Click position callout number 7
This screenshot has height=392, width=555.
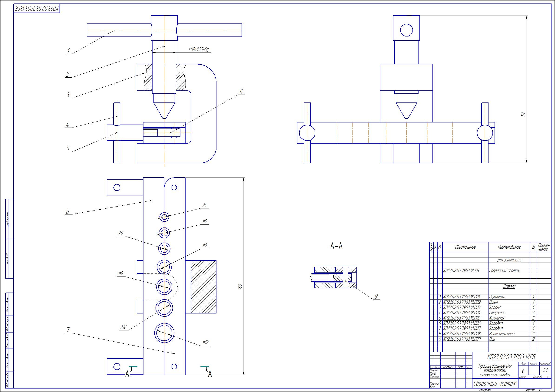(x=68, y=330)
